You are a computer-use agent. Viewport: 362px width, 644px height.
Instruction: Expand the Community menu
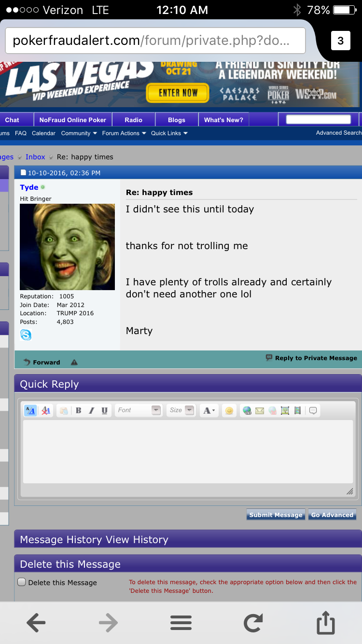click(x=79, y=133)
